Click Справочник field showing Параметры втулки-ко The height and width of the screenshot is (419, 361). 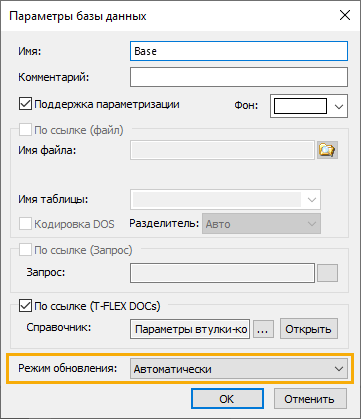click(x=190, y=329)
